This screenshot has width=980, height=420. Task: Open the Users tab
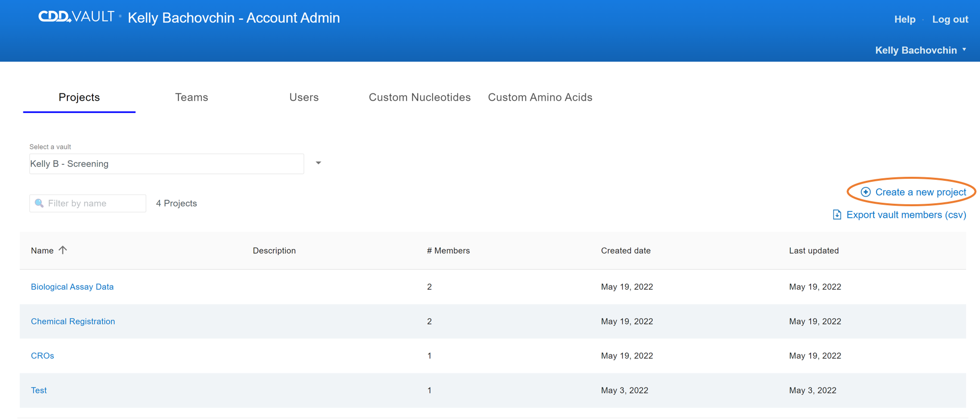coord(304,97)
